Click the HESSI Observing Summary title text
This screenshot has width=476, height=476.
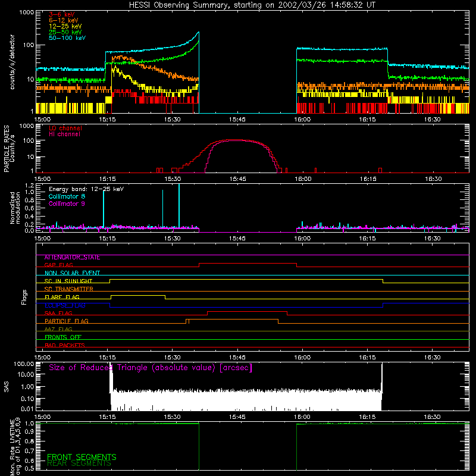click(252, 5)
